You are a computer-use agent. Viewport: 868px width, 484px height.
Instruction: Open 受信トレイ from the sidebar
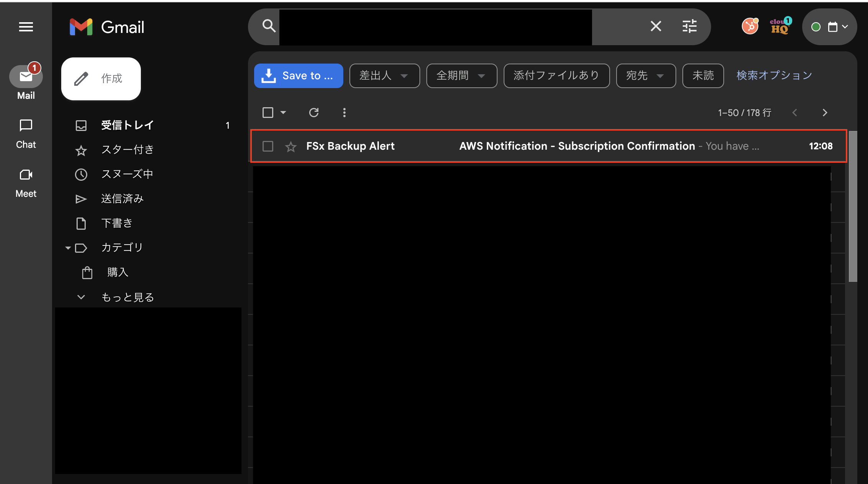[x=127, y=125]
